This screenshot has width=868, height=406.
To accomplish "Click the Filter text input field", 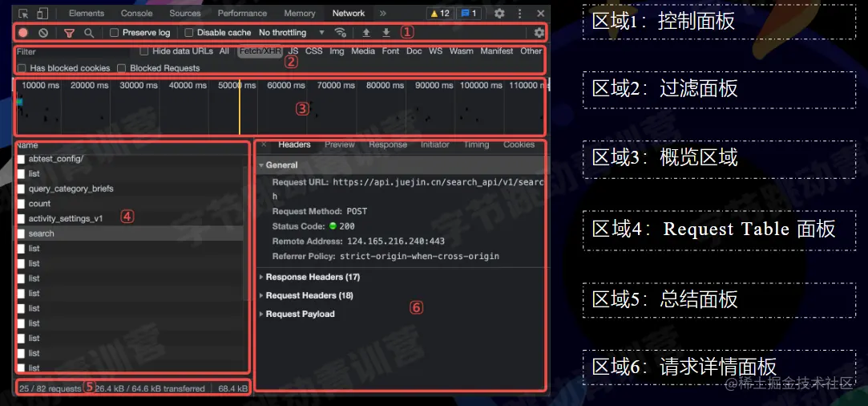I will click(75, 51).
